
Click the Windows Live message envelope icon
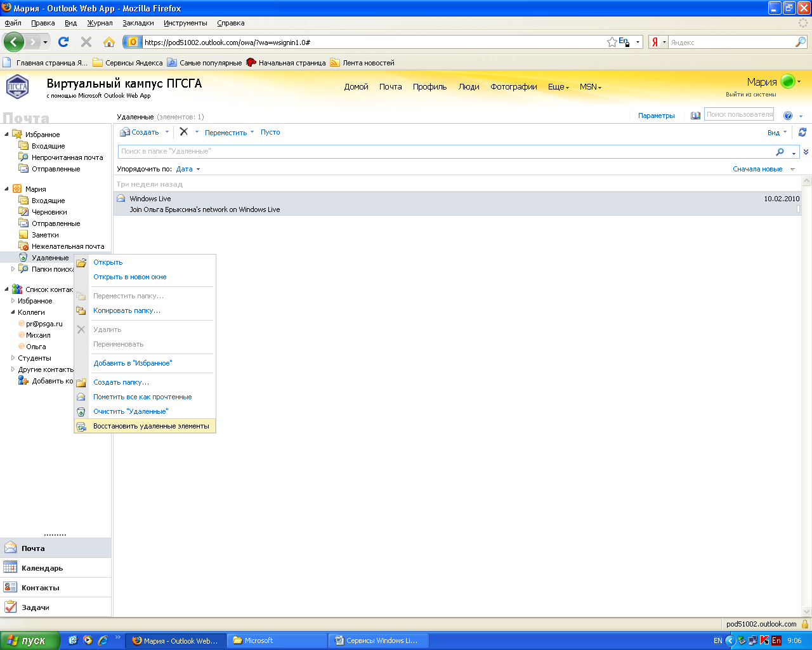coord(121,199)
